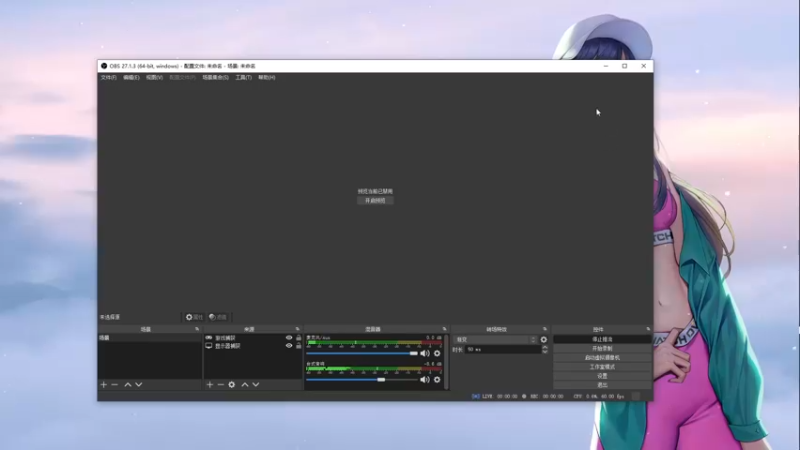Adjust the desktop audio volume slider
800x450 pixels.
pyautogui.click(x=362, y=380)
